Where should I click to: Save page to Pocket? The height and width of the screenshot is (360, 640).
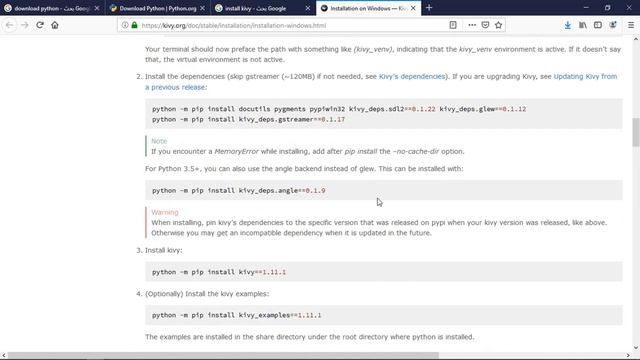[485, 25]
